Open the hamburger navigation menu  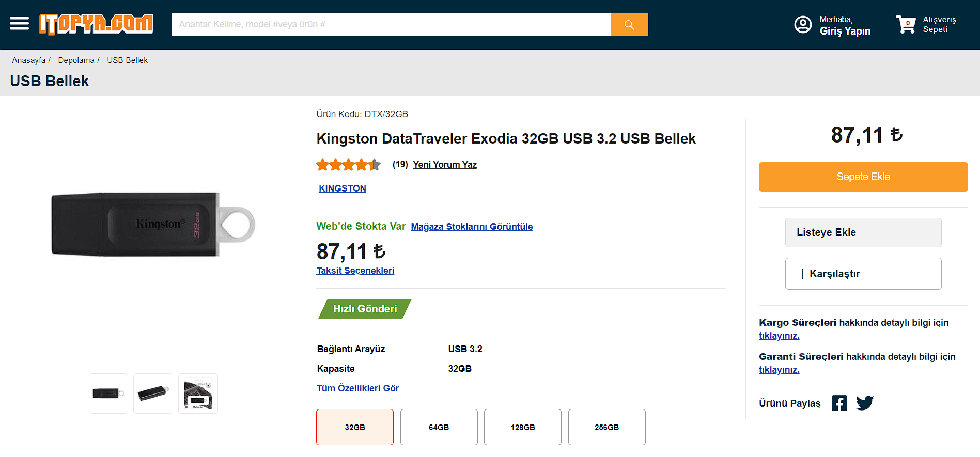point(19,24)
